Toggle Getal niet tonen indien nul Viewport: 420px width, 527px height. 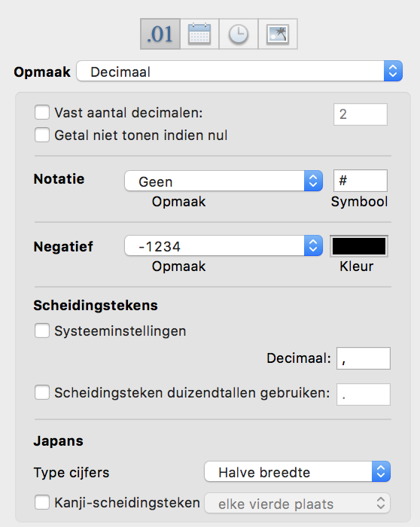tap(42, 135)
